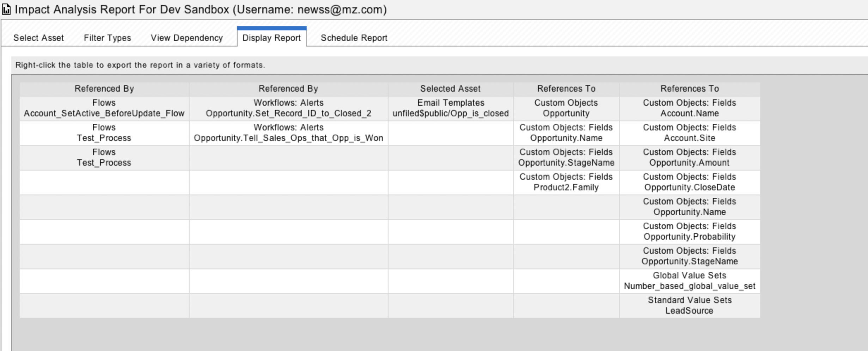Image resolution: width=868 pixels, height=351 pixels.
Task: Click the Opportunity.Amount field cell
Action: point(689,158)
